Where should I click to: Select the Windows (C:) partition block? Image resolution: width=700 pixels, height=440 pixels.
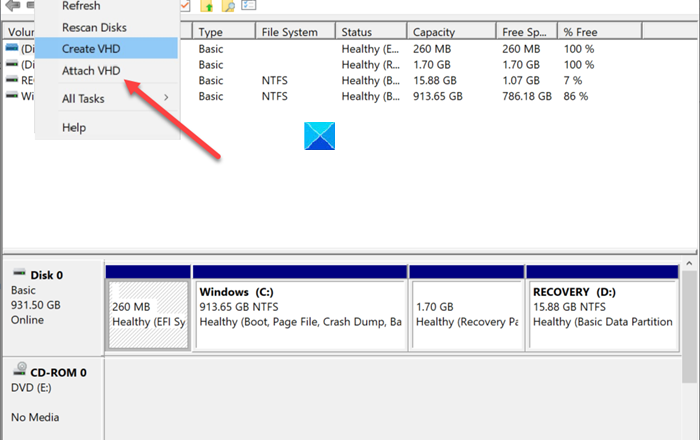tap(300, 315)
